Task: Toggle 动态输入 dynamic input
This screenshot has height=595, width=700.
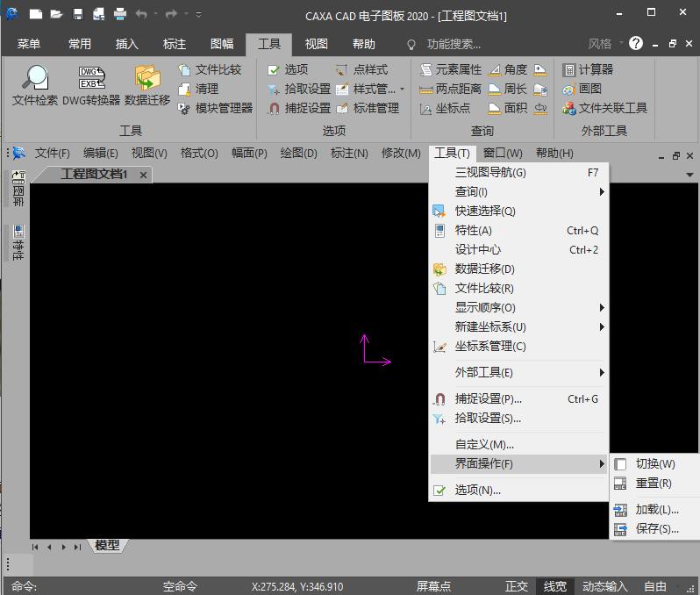Action: point(605,586)
